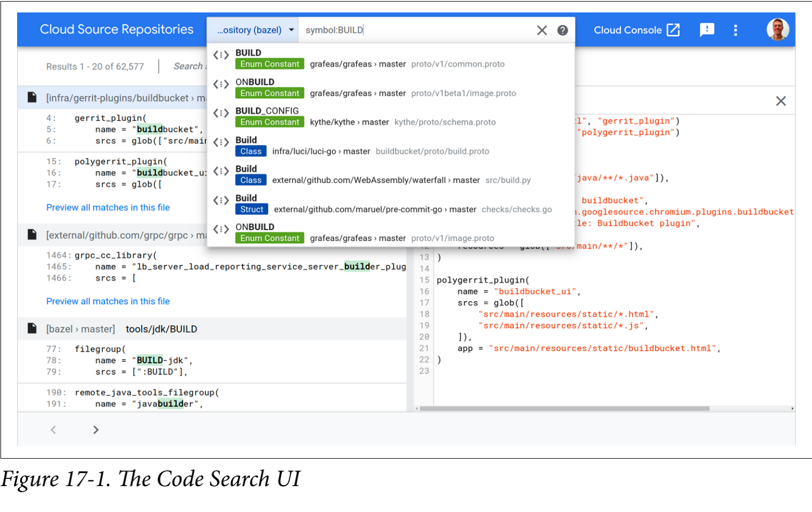This screenshot has height=512, width=812.
Task: Click file icon for infra/gerrit-plugins/buildbucket result
Action: [x=32, y=97]
